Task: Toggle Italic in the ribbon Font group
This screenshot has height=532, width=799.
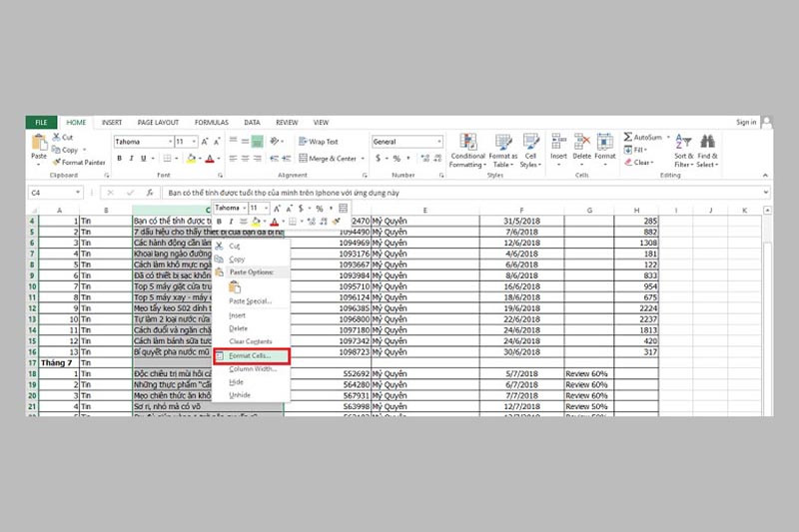Action: pyautogui.click(x=132, y=159)
